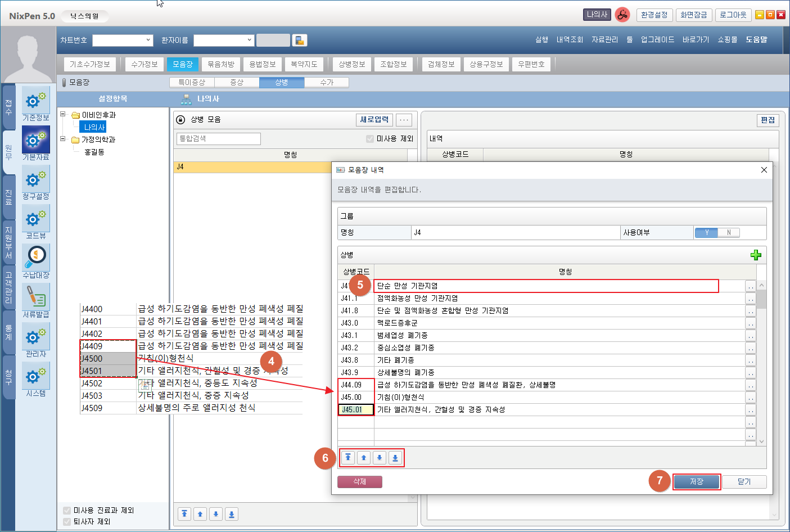Click the 저장 button in dialog

[x=696, y=482]
